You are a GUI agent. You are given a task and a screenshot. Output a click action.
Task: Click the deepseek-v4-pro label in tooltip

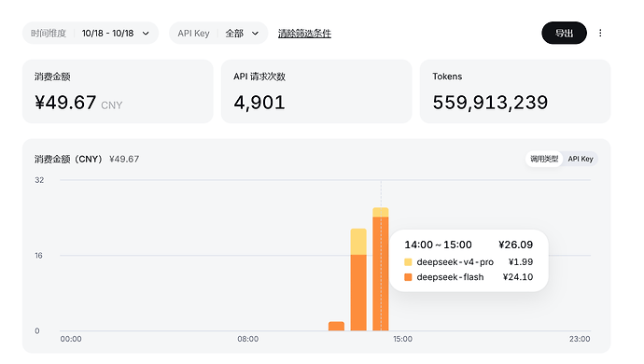[x=455, y=262]
